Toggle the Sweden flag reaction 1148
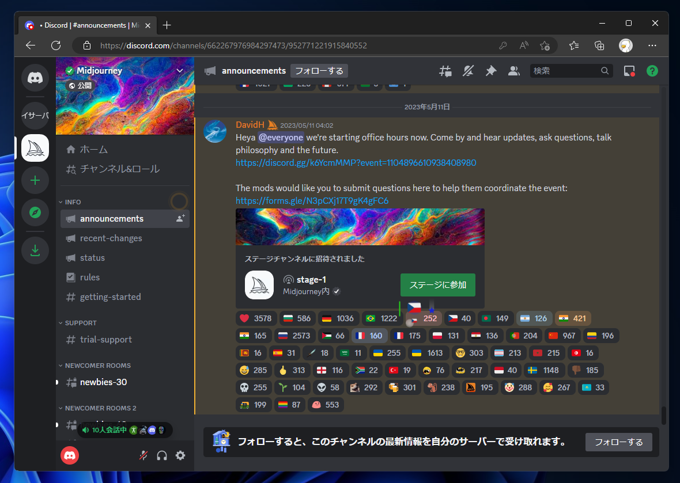The image size is (680, 483). pos(543,370)
